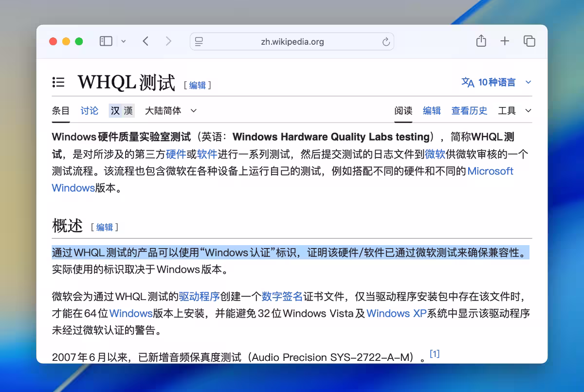Viewport: 584px width, 392px height.
Task: Click the page reader icon in address bar
Action: pyautogui.click(x=199, y=42)
